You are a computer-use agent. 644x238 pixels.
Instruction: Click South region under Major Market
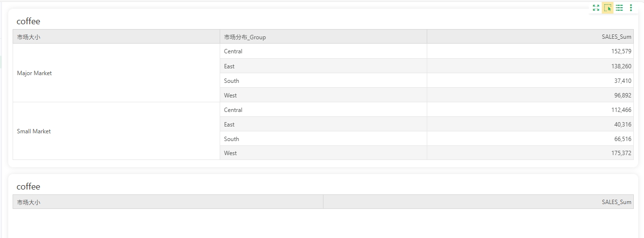click(x=231, y=81)
